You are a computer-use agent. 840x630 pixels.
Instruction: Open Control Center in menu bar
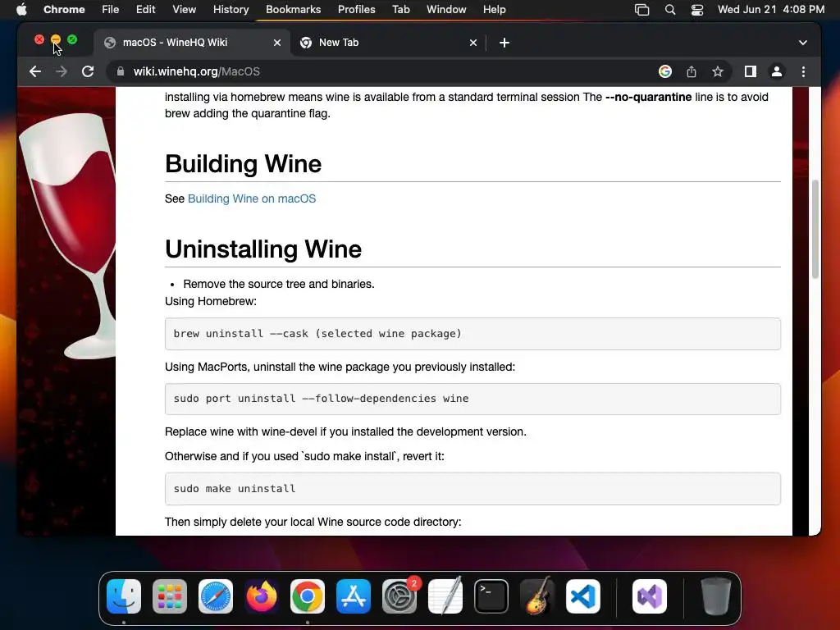pyautogui.click(x=697, y=10)
